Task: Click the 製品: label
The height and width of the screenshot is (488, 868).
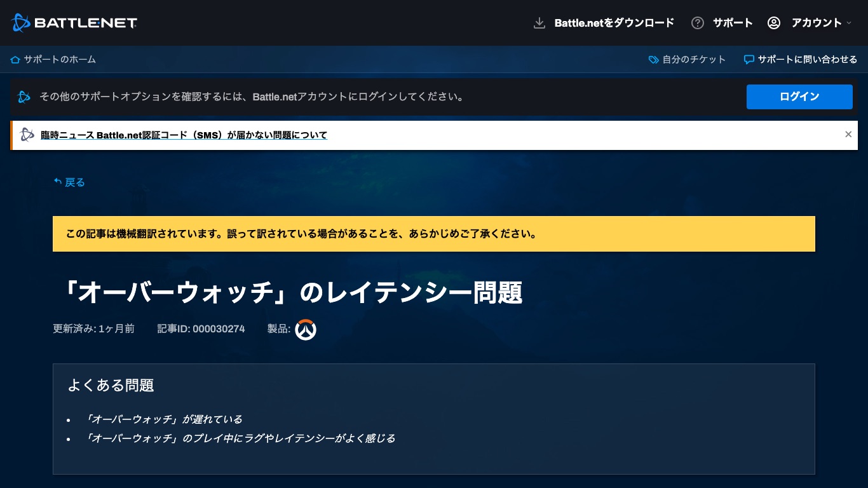Action: tap(279, 329)
